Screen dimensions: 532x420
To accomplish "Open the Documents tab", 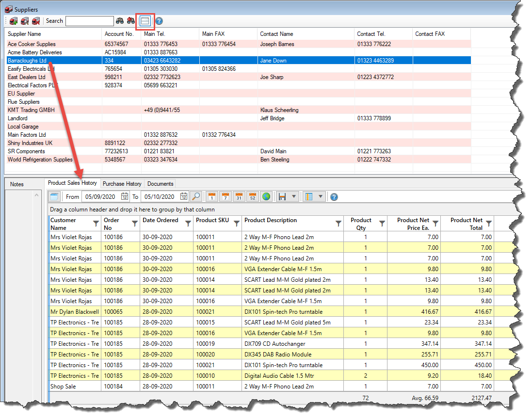I will coord(160,184).
